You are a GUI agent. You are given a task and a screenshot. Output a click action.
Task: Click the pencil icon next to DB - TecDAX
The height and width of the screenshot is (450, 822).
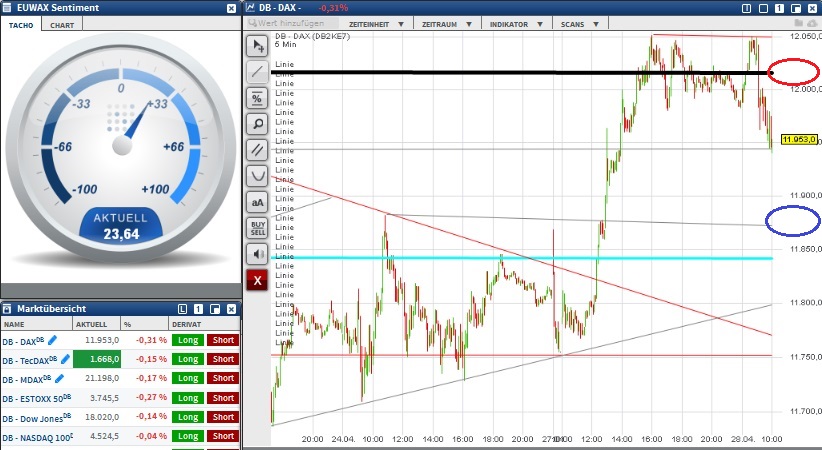pos(65,359)
